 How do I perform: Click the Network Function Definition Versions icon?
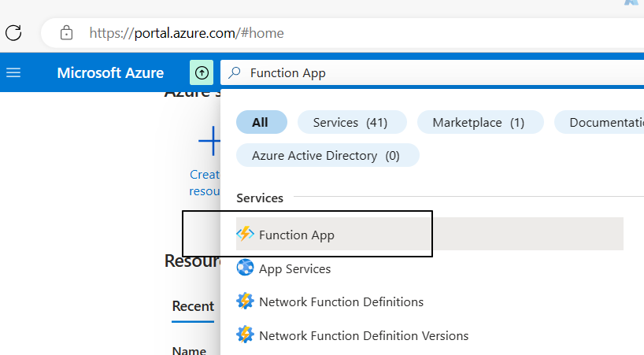pyautogui.click(x=246, y=335)
